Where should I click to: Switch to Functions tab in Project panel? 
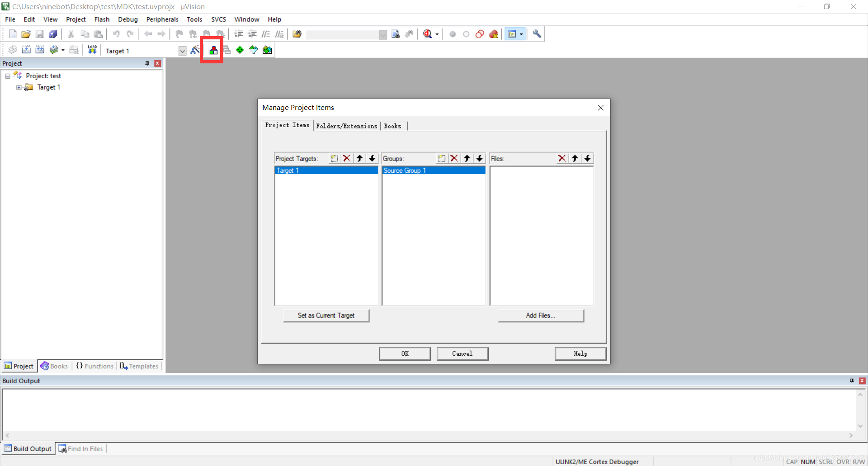click(95, 366)
